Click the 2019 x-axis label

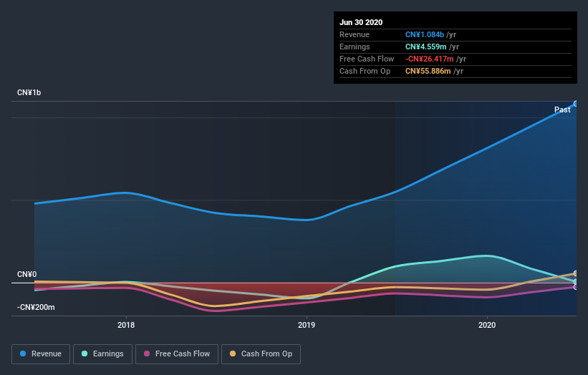pyautogui.click(x=307, y=325)
